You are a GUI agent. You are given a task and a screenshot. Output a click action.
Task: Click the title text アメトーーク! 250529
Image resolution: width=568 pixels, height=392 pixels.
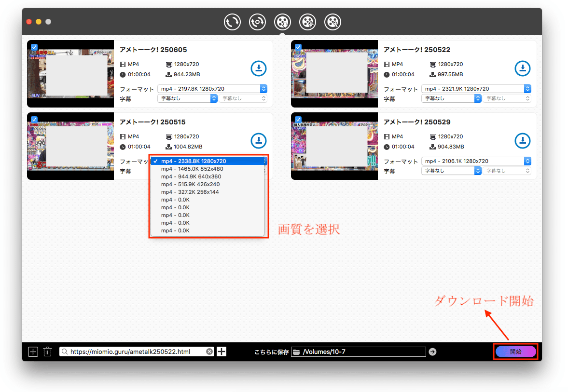click(x=417, y=122)
